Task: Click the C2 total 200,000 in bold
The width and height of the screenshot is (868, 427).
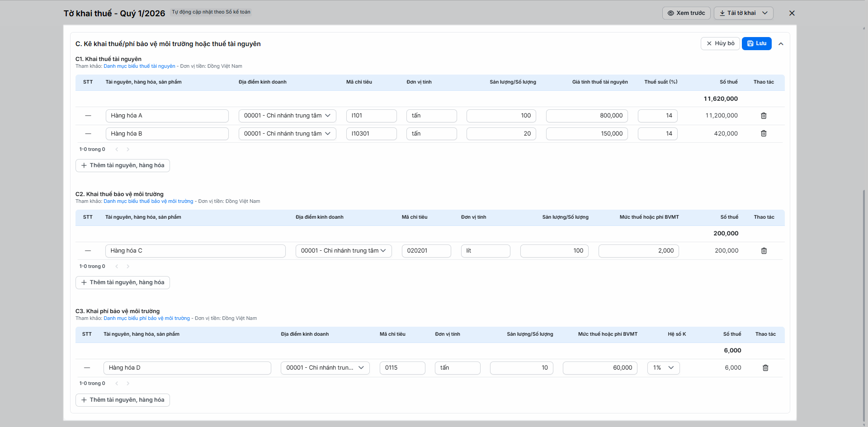Action: pyautogui.click(x=726, y=234)
